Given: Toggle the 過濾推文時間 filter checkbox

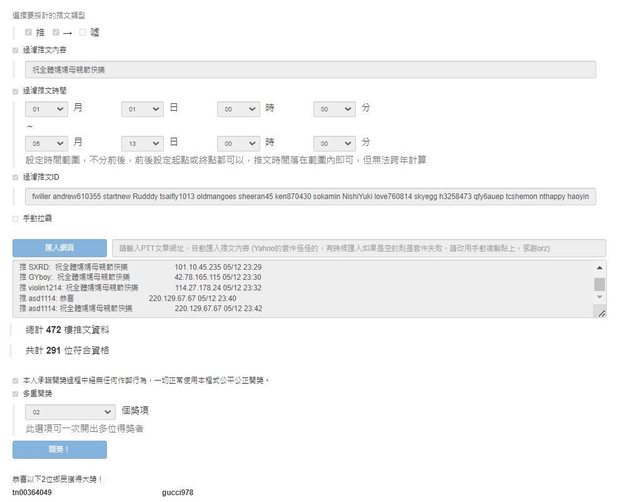Looking at the screenshot, I should click(15, 90).
